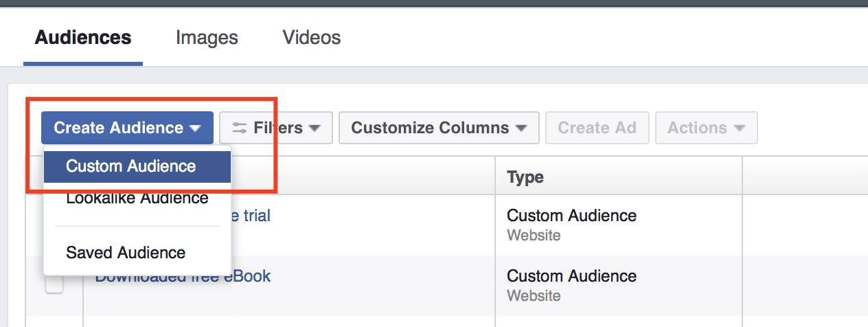Select the Audiences tab
This screenshot has width=868, height=327.
83,37
